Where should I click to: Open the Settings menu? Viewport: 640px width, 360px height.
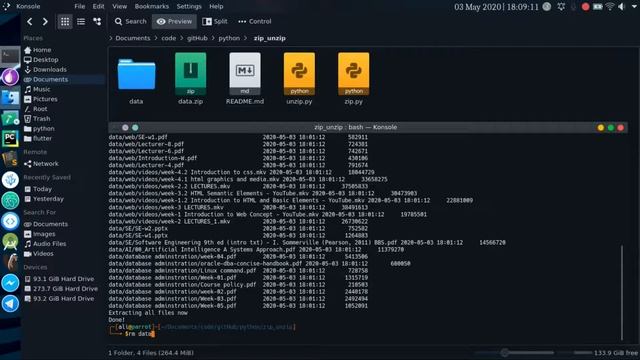[189, 7]
